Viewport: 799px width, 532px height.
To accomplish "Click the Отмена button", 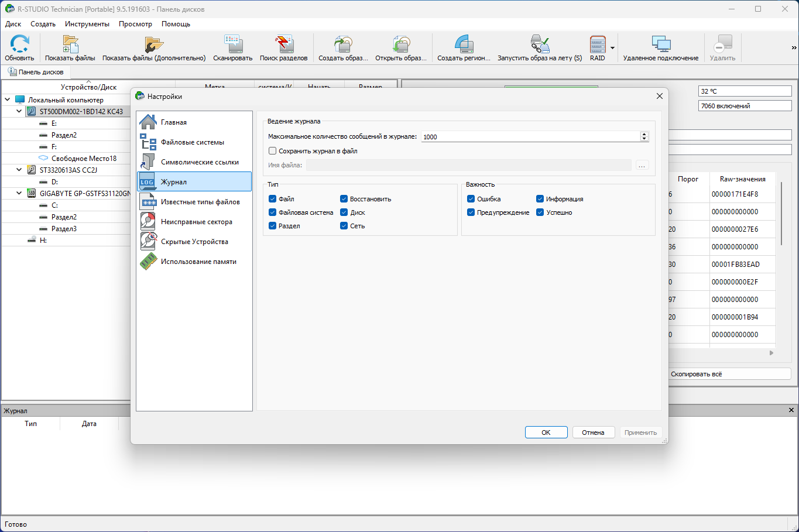I will point(593,433).
